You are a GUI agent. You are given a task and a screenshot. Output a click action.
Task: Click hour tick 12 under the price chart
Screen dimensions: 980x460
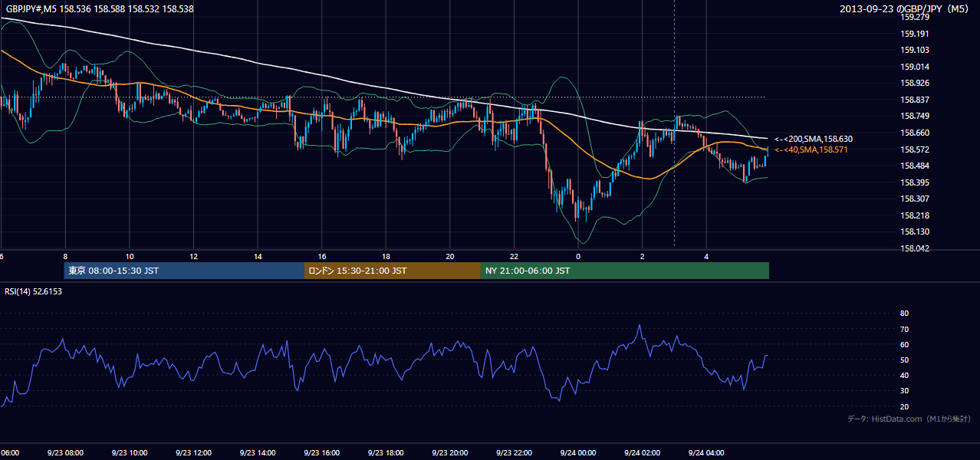(x=194, y=256)
